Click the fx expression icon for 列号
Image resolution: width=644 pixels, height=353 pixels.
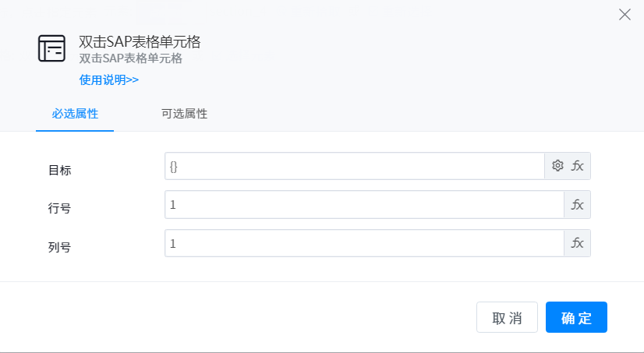[x=578, y=243]
